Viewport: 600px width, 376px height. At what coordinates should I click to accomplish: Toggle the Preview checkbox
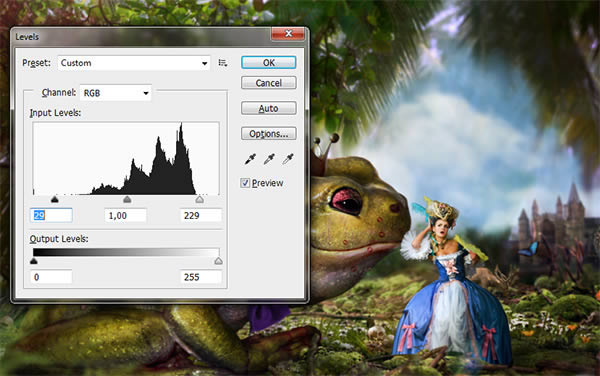coord(245,183)
